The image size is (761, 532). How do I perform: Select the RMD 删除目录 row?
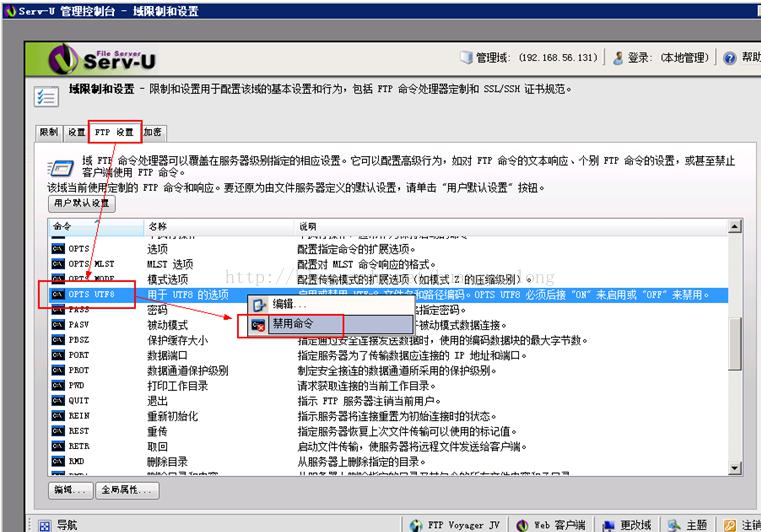click(x=388, y=461)
